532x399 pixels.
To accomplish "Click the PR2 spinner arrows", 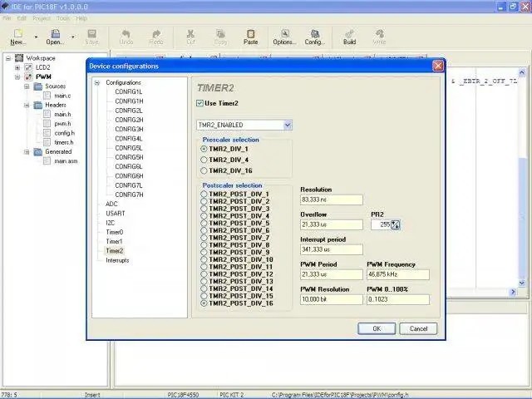I will (396, 224).
